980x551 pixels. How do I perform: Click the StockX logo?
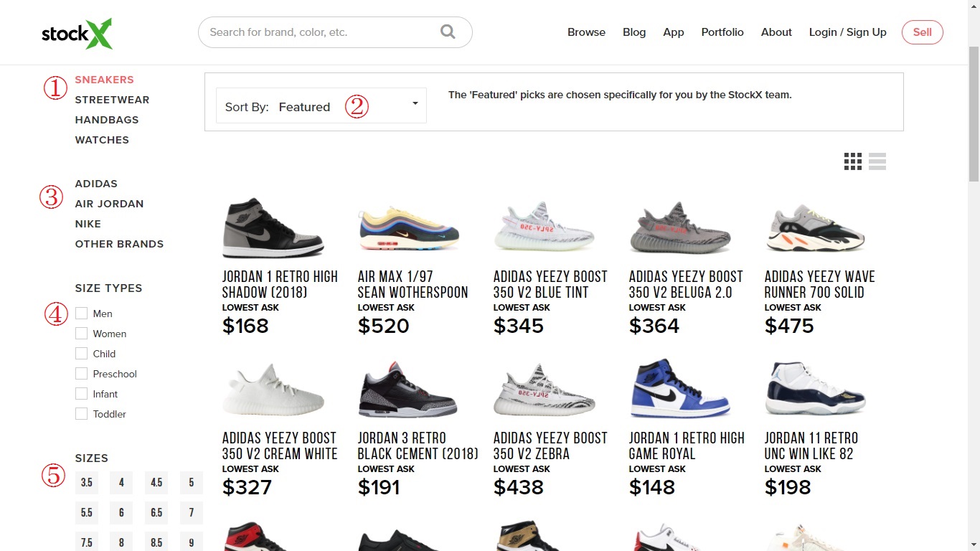click(x=77, y=33)
